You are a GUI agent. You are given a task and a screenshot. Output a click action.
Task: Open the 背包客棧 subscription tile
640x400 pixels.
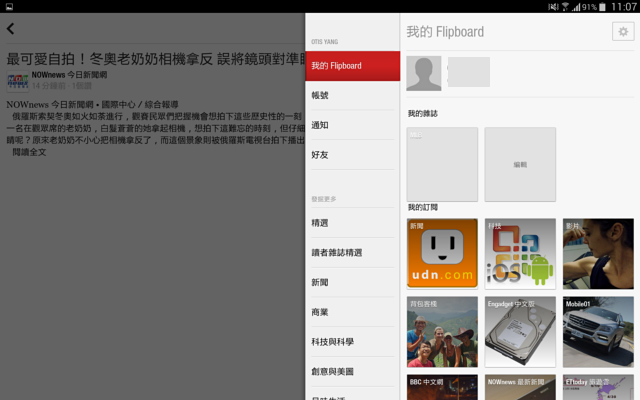pos(442,331)
